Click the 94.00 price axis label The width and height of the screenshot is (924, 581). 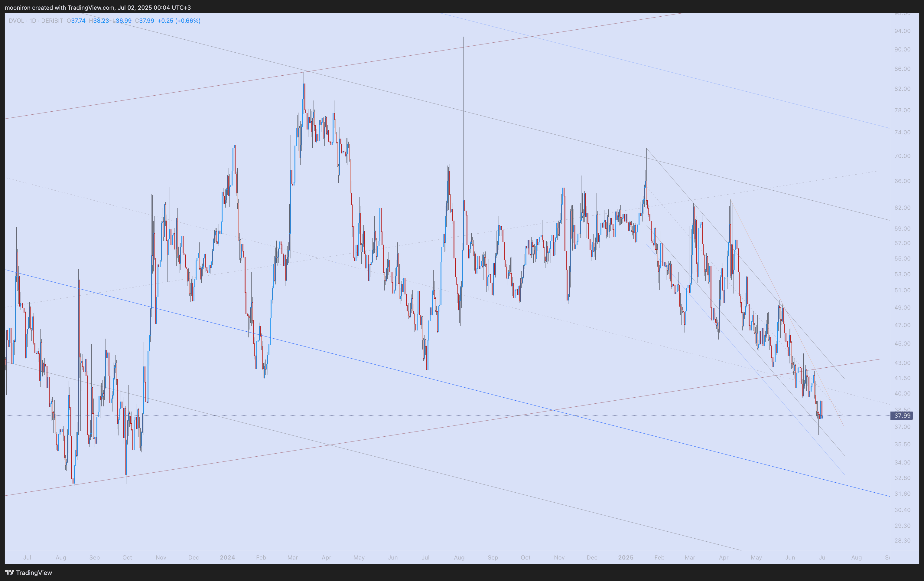(x=902, y=31)
